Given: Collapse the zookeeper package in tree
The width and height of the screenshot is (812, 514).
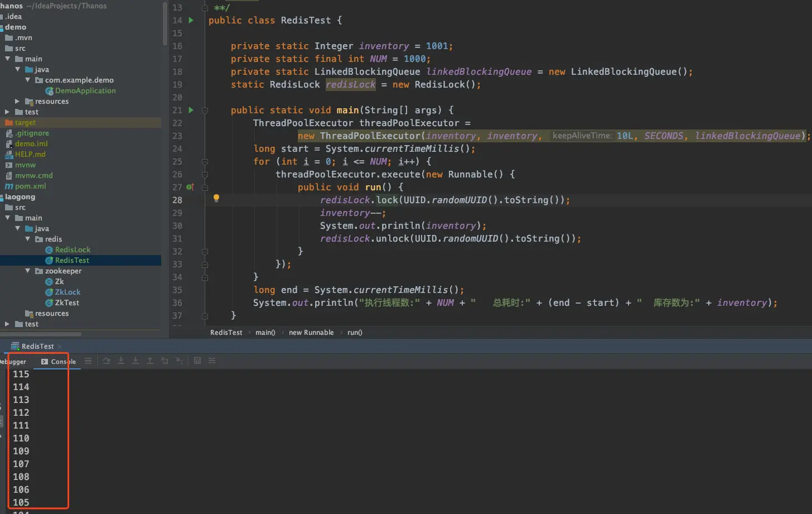Looking at the screenshot, I should pyautogui.click(x=28, y=271).
